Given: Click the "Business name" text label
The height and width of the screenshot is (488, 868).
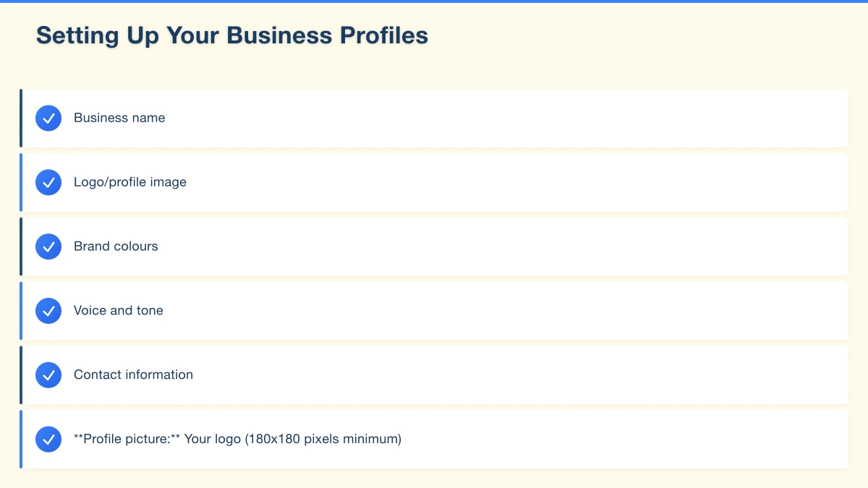Looking at the screenshot, I should 119,118.
